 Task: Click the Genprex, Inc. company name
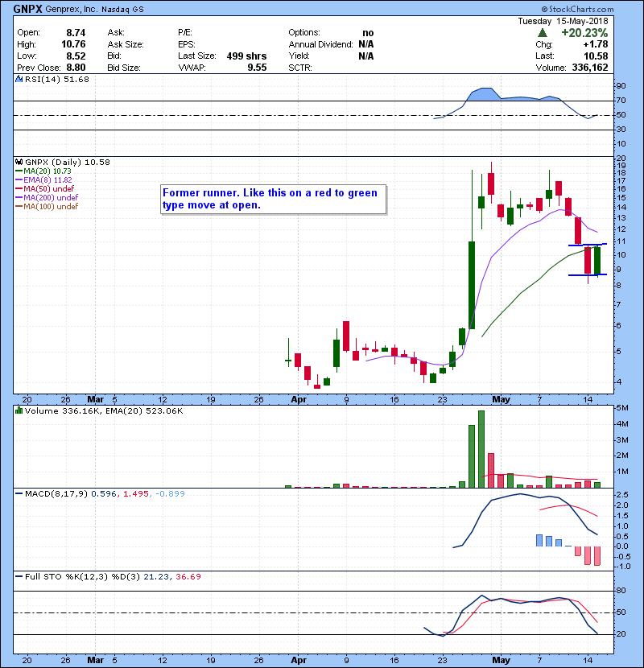pos(71,9)
